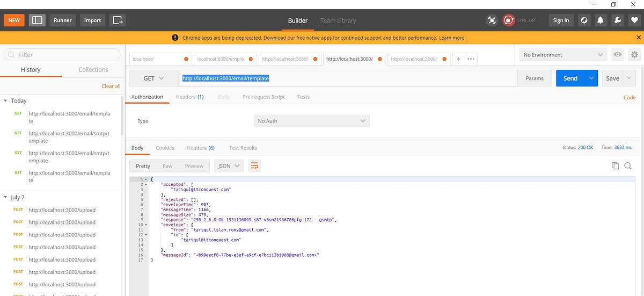Open environment quick look eye icon
Image resolution: width=644 pixels, height=296 pixels.
pos(618,55)
